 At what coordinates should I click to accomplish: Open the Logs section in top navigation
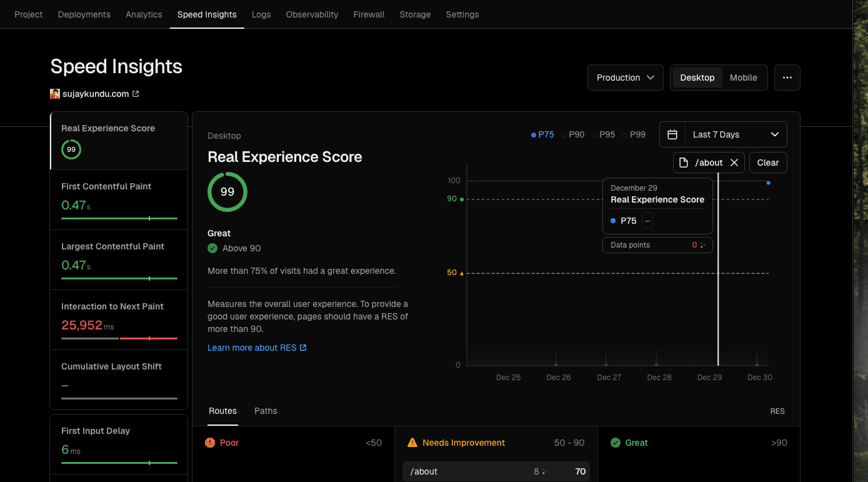coord(261,14)
